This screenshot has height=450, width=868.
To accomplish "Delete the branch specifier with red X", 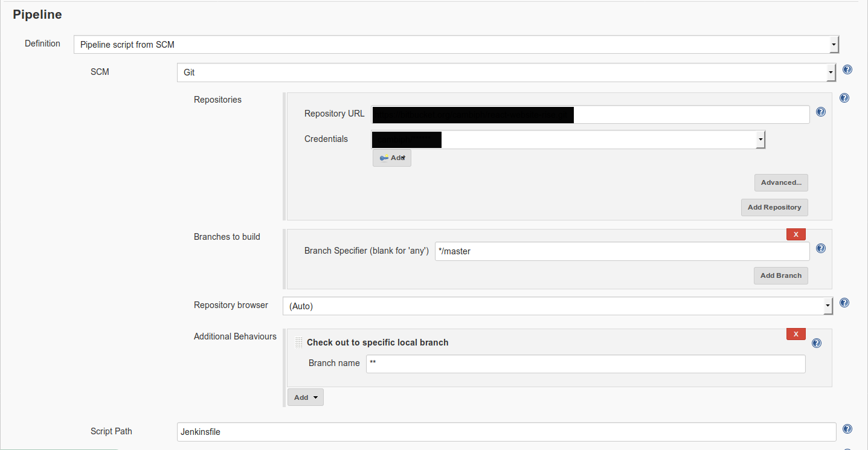I will (x=796, y=234).
